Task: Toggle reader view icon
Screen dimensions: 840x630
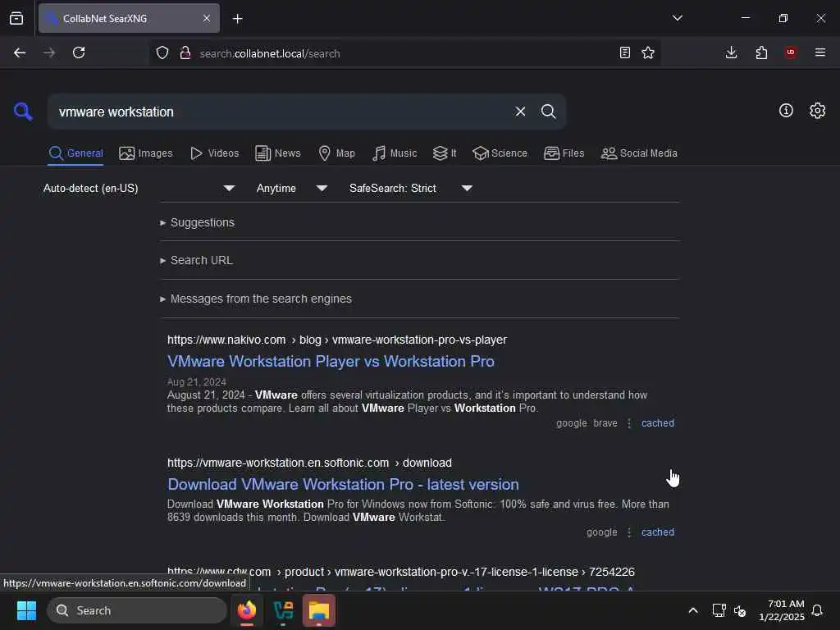Action: pyautogui.click(x=624, y=52)
